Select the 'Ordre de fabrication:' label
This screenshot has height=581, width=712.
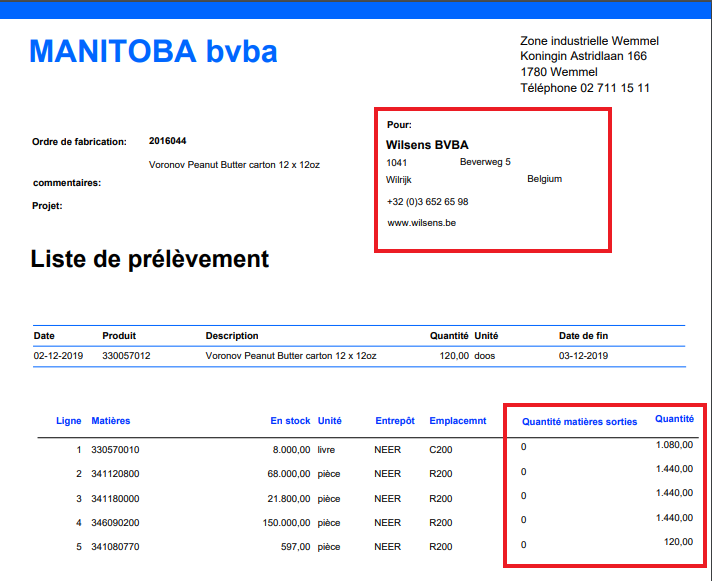pyautogui.click(x=79, y=142)
